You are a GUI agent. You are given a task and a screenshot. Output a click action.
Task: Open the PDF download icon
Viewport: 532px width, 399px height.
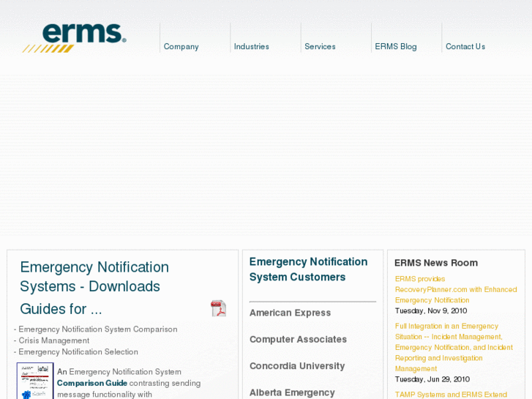219,308
